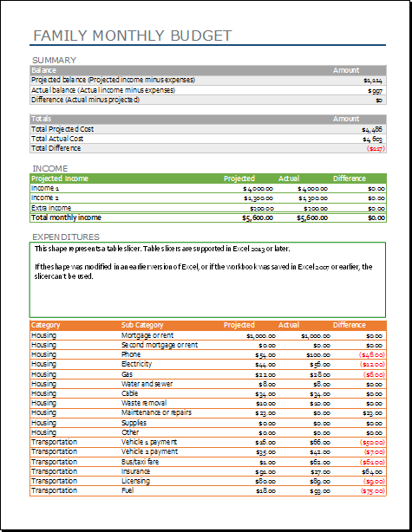Viewport: 412px width, 532px height.
Task: Click the table slicer placeholder shape
Action: click(x=207, y=280)
